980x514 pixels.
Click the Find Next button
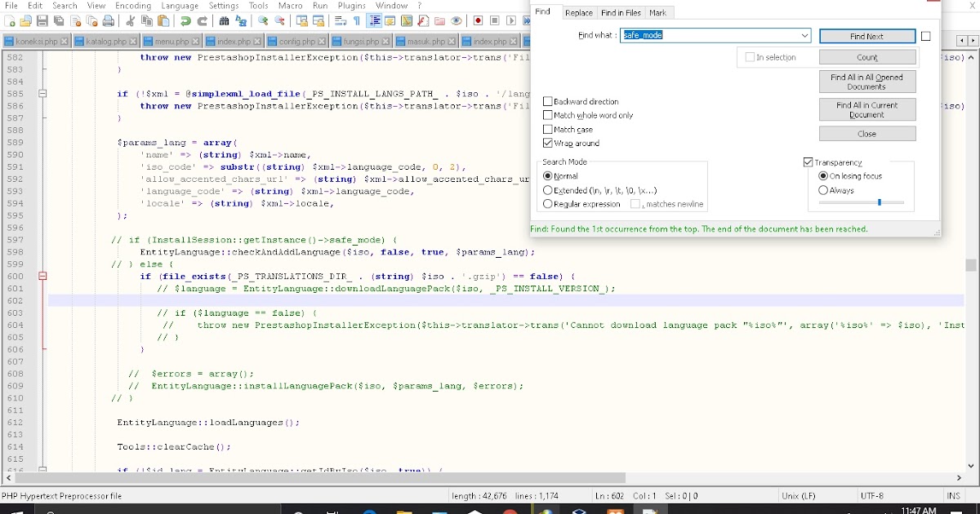click(x=866, y=36)
